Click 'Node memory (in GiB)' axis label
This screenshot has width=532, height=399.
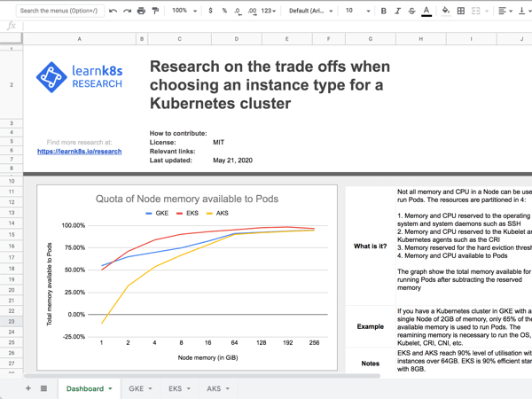click(x=207, y=357)
